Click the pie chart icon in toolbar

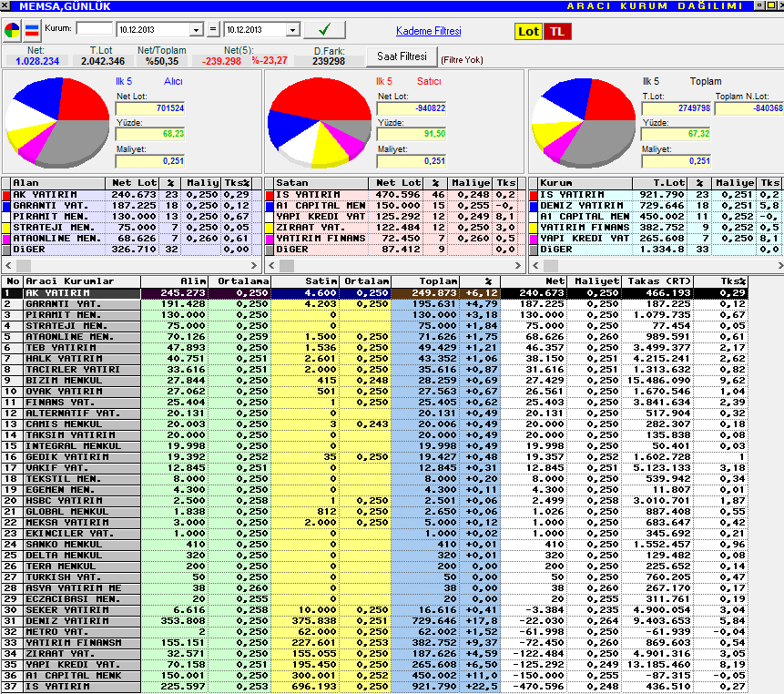pyautogui.click(x=12, y=30)
